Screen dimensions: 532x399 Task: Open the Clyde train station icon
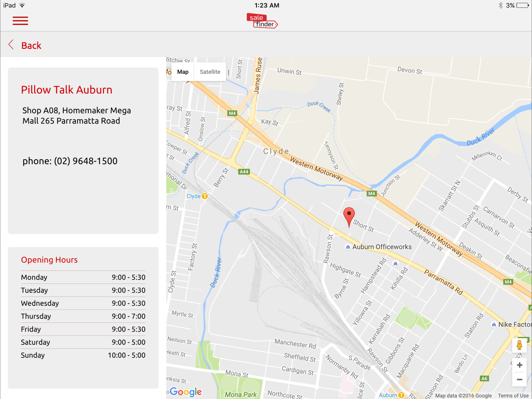(x=205, y=196)
